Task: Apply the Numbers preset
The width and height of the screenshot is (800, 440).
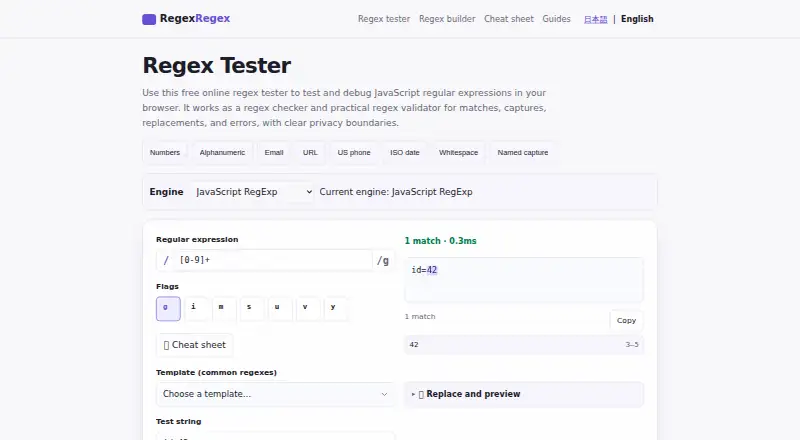Action: (x=165, y=153)
